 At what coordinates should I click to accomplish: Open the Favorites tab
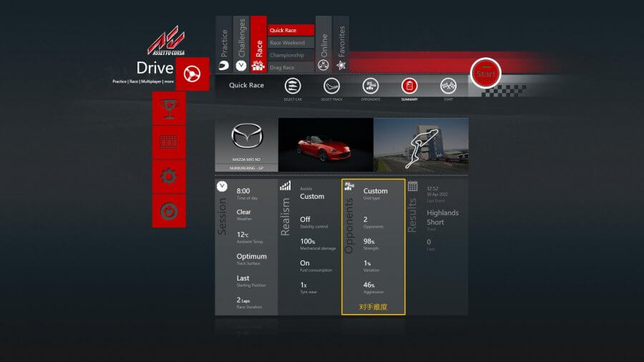pos(341,44)
